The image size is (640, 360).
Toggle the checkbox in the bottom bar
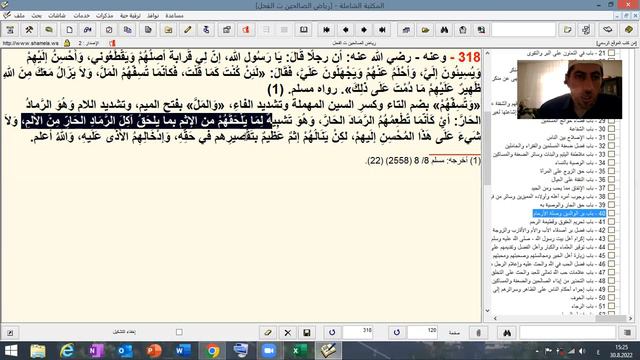coord(179,332)
